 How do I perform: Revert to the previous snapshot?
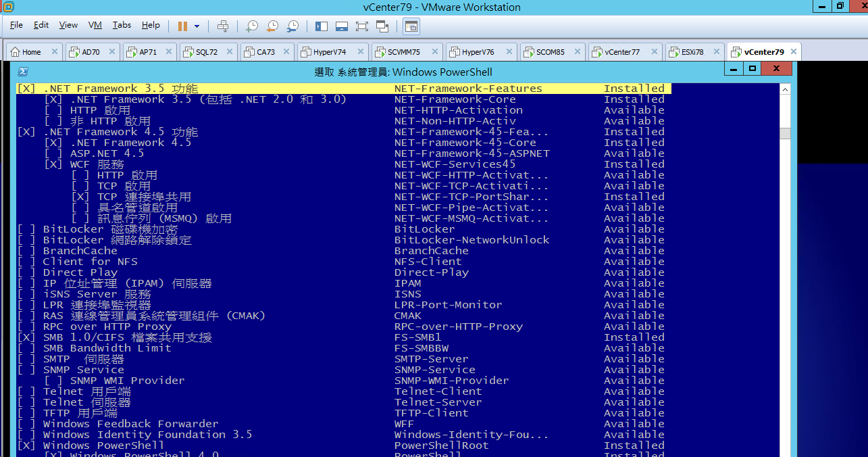[x=272, y=26]
